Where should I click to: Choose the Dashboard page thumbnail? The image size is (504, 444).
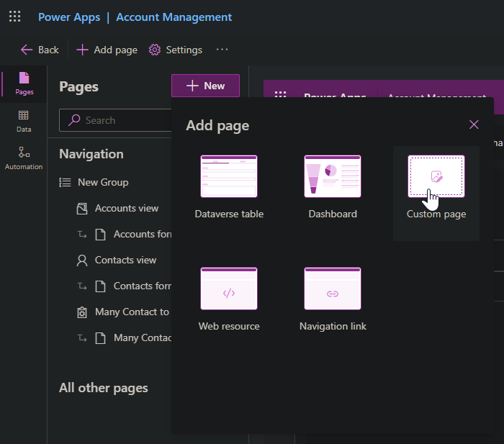(333, 176)
